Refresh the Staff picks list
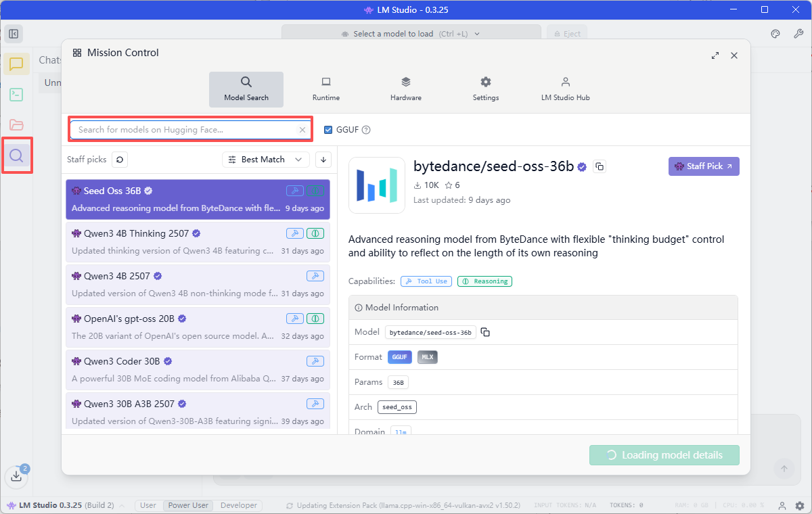Image resolution: width=812 pixels, height=514 pixels. (120, 160)
